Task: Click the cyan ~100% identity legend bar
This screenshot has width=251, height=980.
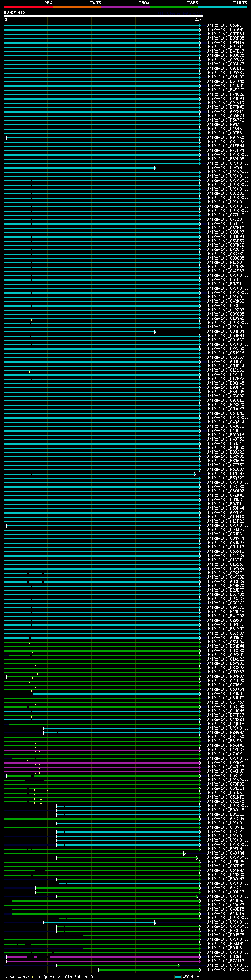Action: point(223,7)
